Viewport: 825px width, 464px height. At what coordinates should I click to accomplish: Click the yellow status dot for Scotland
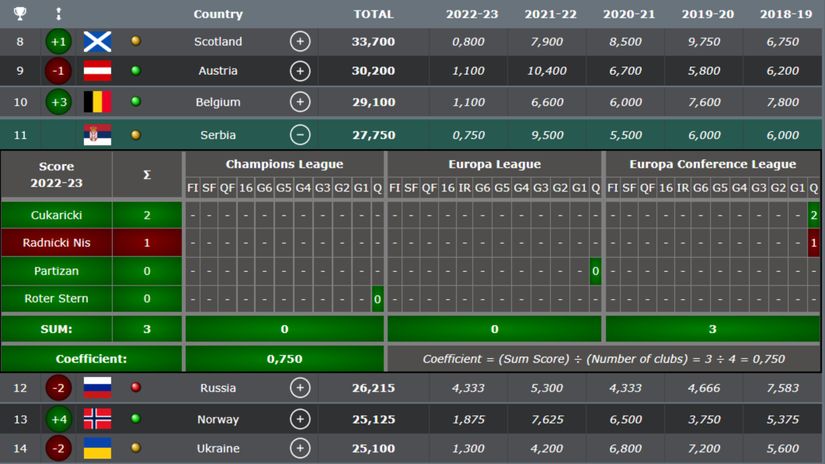[x=136, y=41]
